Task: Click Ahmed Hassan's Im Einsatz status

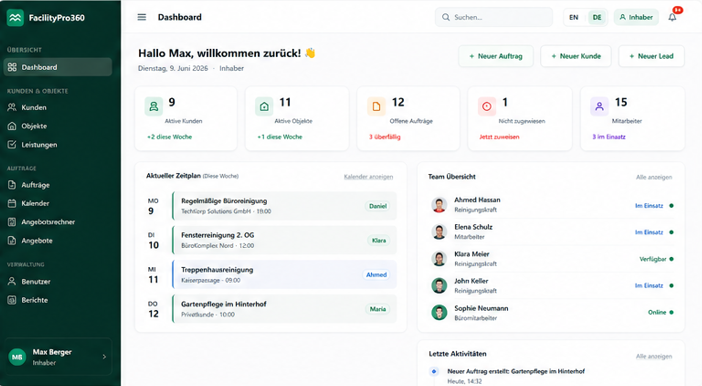Action: point(649,206)
